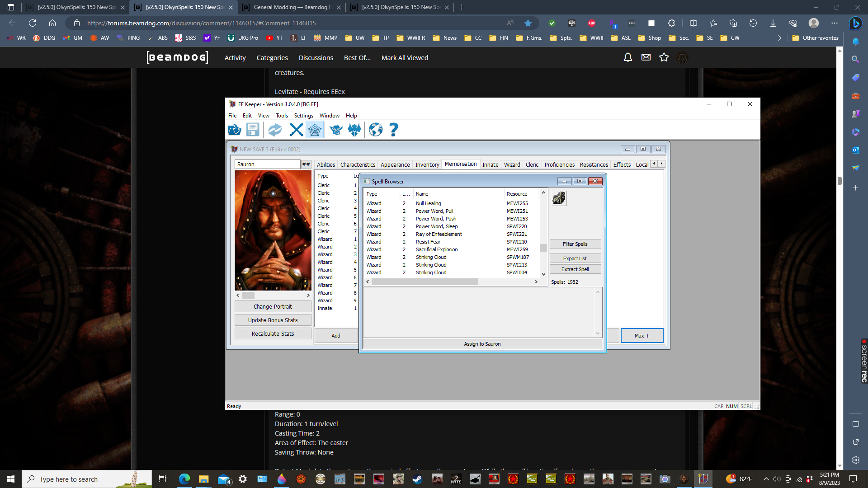This screenshot has width=868, height=488.
Task: Click the Filter Spells button
Action: point(575,244)
